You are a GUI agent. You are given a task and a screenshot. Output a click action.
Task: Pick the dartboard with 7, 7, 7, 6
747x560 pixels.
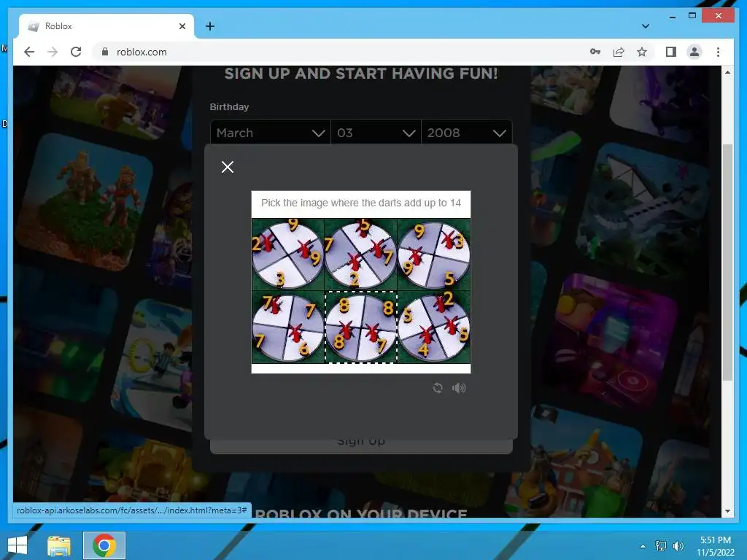click(x=287, y=327)
